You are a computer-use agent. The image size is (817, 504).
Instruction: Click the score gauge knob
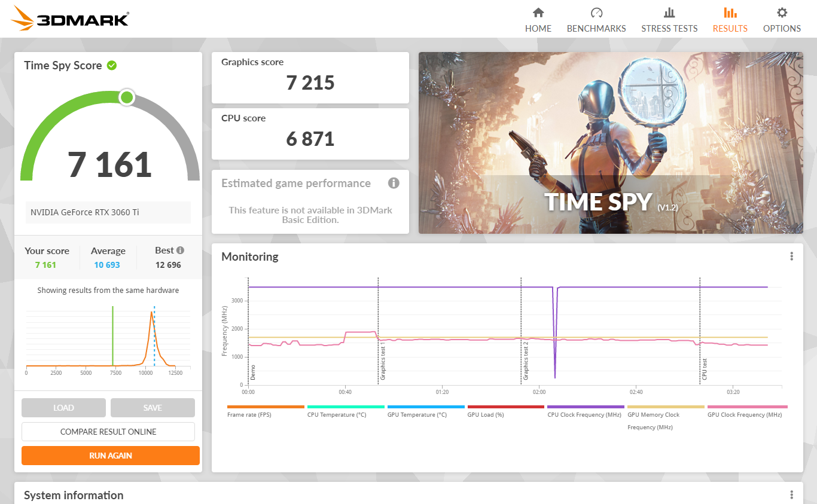pyautogui.click(x=126, y=97)
